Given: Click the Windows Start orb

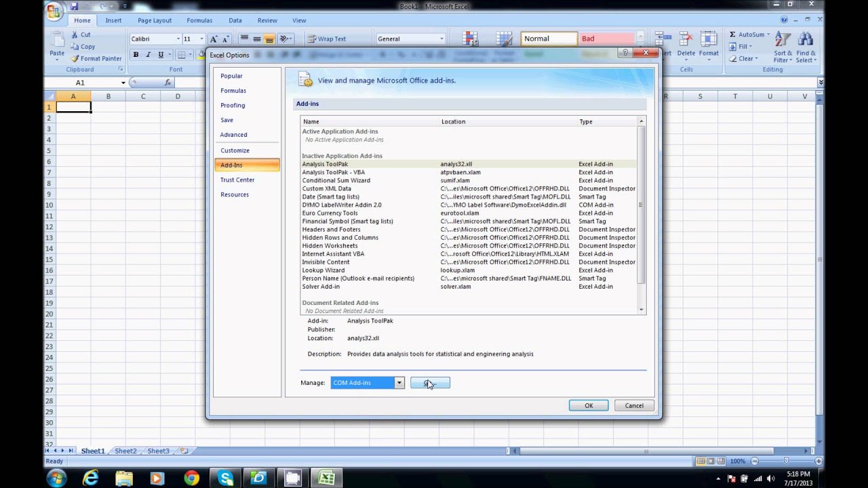Looking at the screenshot, I should click(56, 479).
